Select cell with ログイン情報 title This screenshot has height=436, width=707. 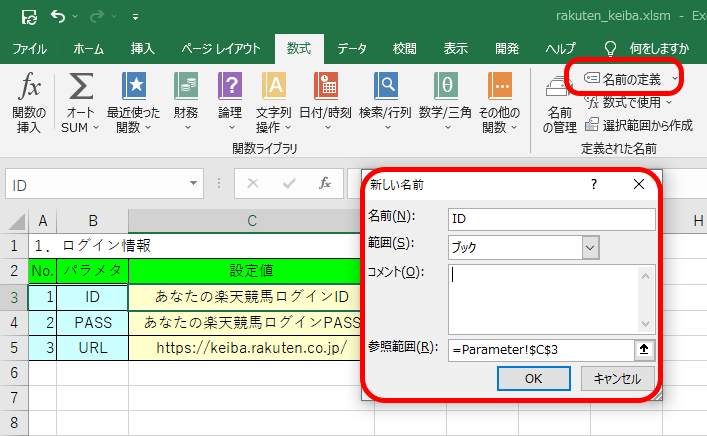tap(92, 245)
